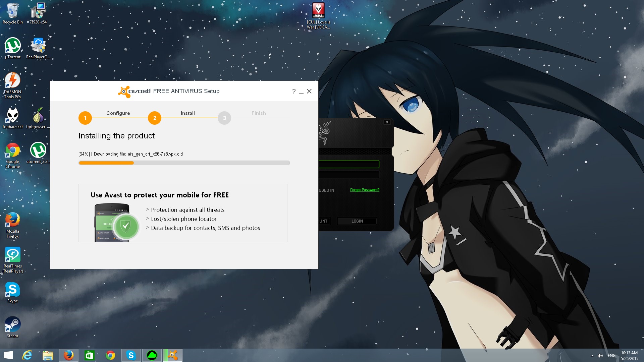Open the torbrowser installer icon
This screenshot has height=362, width=644.
pos(38,116)
